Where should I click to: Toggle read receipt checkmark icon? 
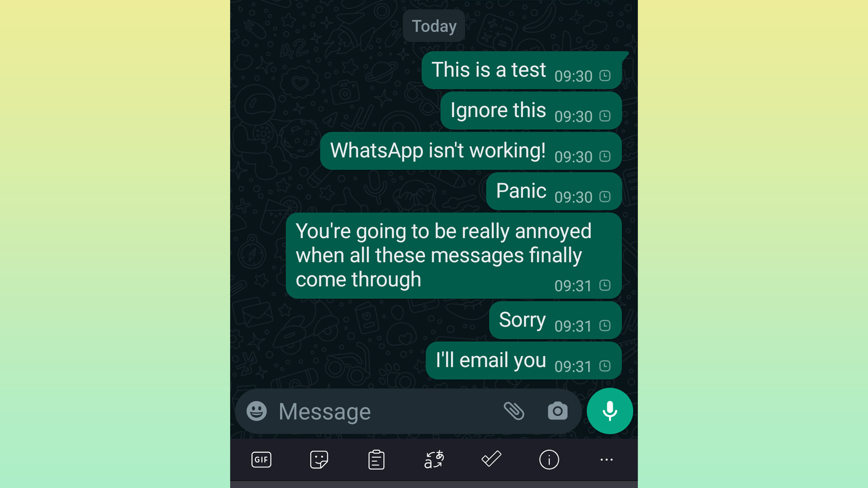[x=492, y=459]
